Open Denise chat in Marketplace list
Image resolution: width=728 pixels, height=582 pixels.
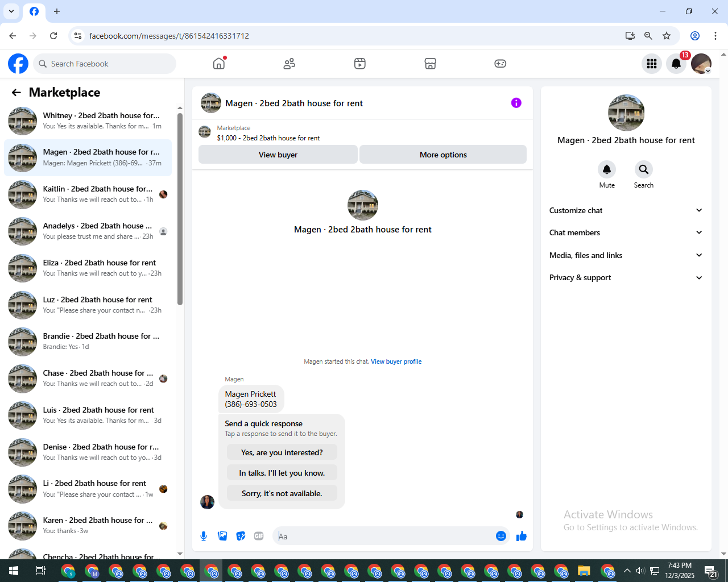[88, 452]
